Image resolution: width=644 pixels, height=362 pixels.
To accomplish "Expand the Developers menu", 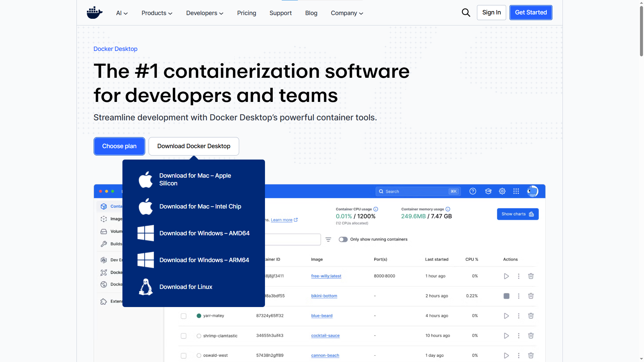I will point(205,13).
